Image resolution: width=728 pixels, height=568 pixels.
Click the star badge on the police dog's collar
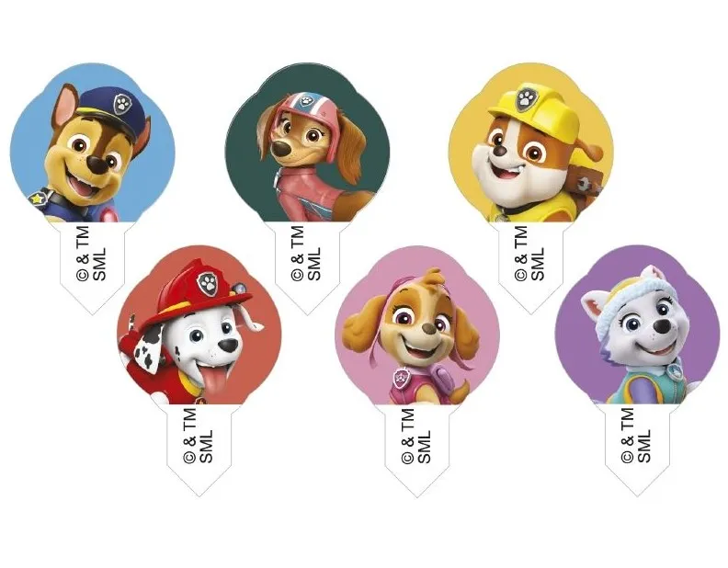pos(35,199)
